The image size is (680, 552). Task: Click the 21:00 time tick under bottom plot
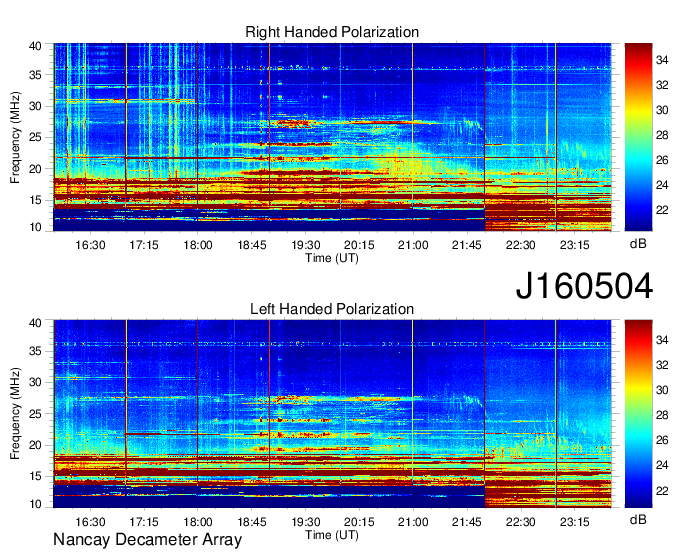pyautogui.click(x=413, y=522)
